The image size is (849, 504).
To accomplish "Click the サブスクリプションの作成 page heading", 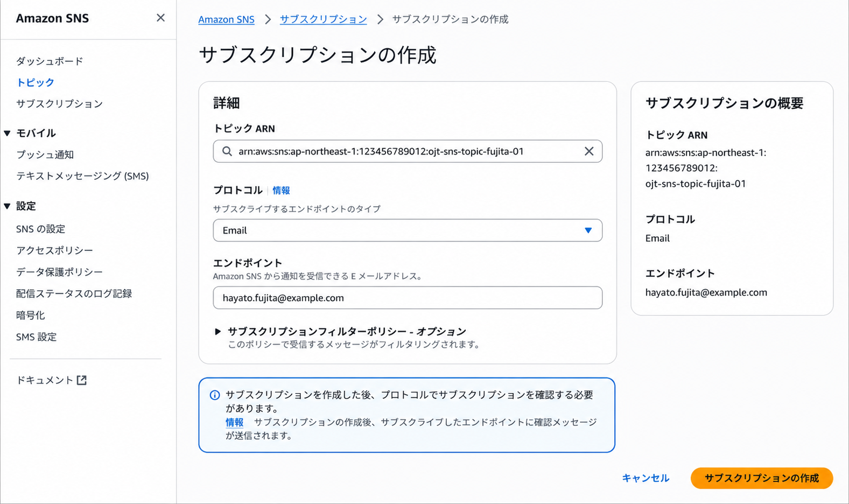I will pyautogui.click(x=318, y=55).
